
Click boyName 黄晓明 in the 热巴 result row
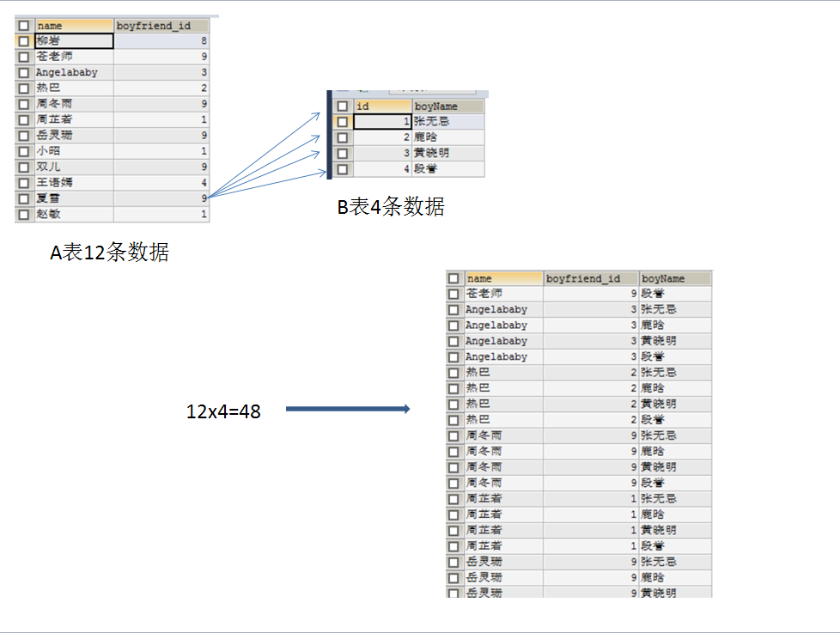676,405
